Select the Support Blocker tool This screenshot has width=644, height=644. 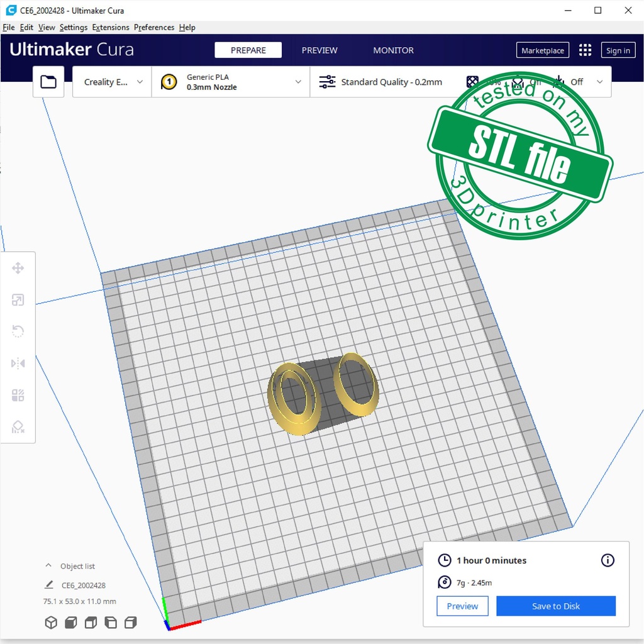click(18, 427)
